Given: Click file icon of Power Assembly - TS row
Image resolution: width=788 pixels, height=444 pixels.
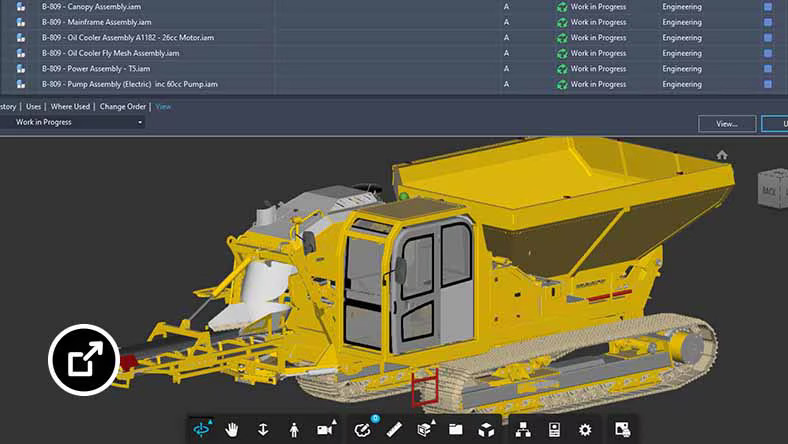Looking at the screenshot, I should pyautogui.click(x=21, y=69).
